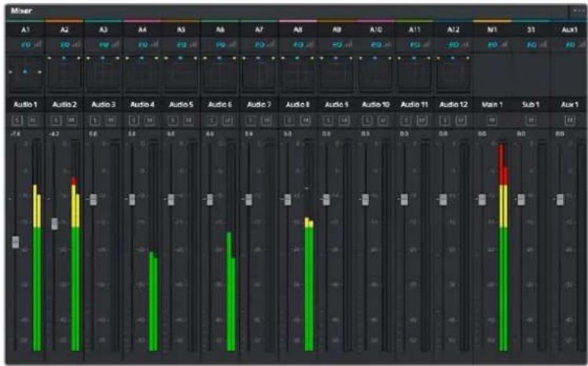Image resolution: width=588 pixels, height=366 pixels.
Task: Mute the Audio 8 track
Action: click(306, 120)
